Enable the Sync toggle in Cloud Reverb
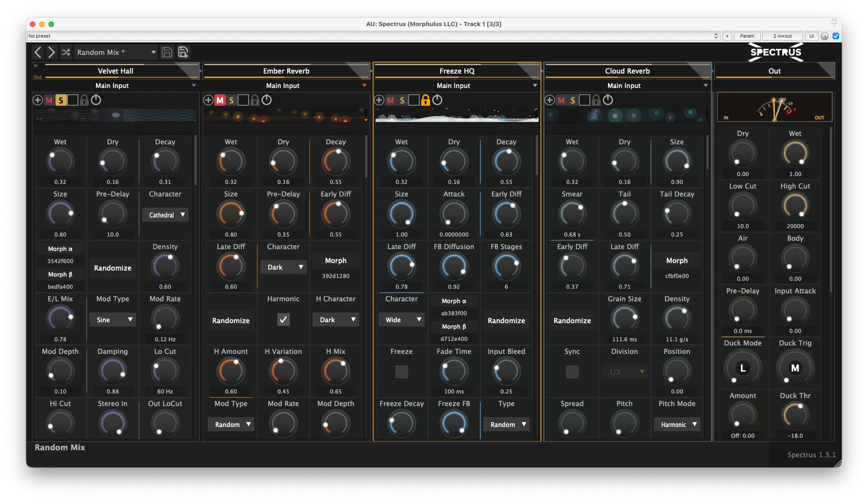 click(x=572, y=372)
